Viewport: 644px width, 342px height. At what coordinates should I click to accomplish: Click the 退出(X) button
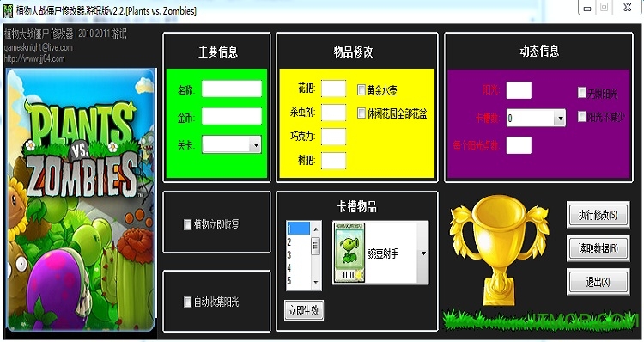tap(598, 282)
